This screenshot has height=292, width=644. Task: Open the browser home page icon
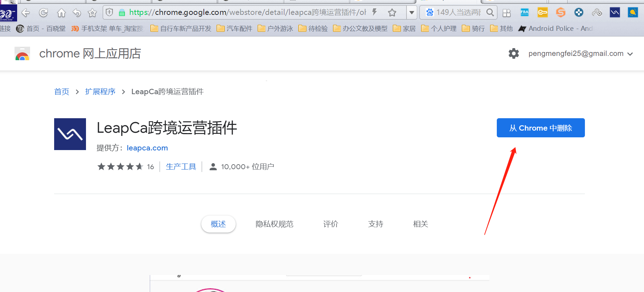tap(61, 13)
